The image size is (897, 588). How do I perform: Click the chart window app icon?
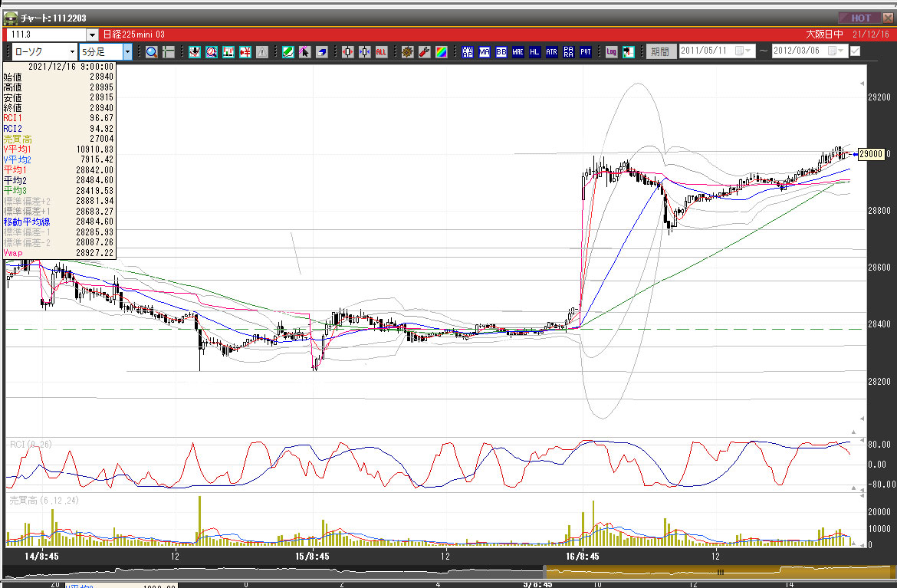point(10,18)
